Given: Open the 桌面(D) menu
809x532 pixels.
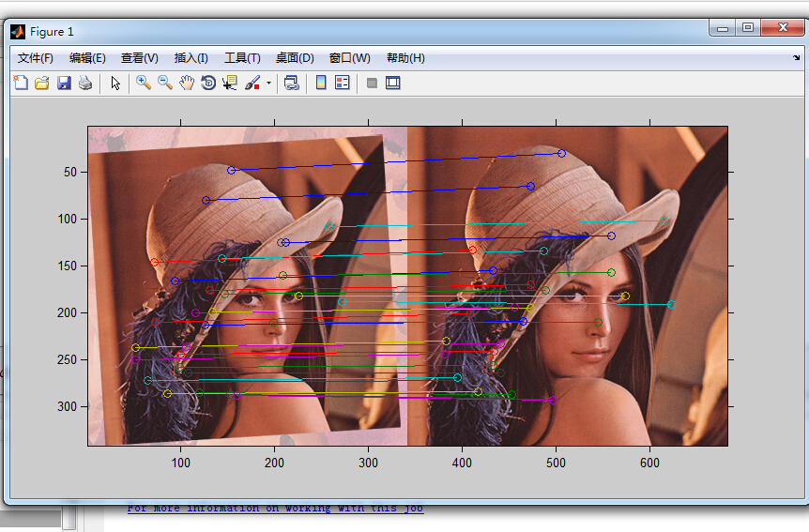Looking at the screenshot, I should tap(295, 58).
